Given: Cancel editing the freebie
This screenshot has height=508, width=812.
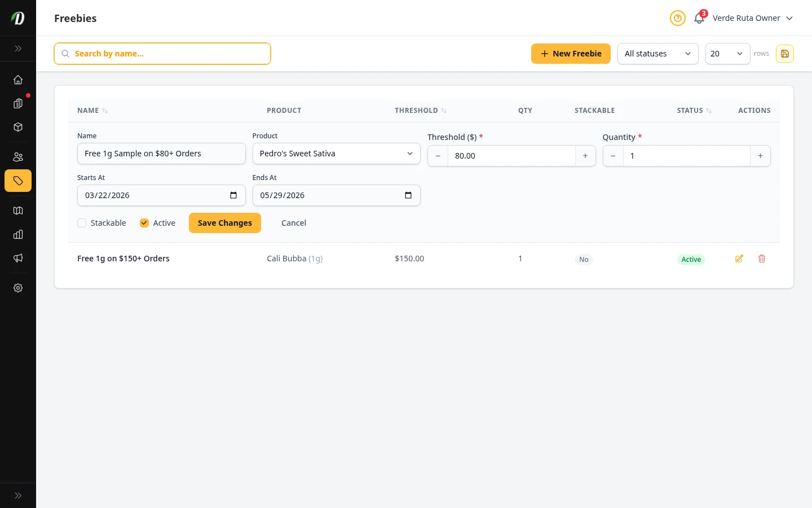Looking at the screenshot, I should point(294,223).
